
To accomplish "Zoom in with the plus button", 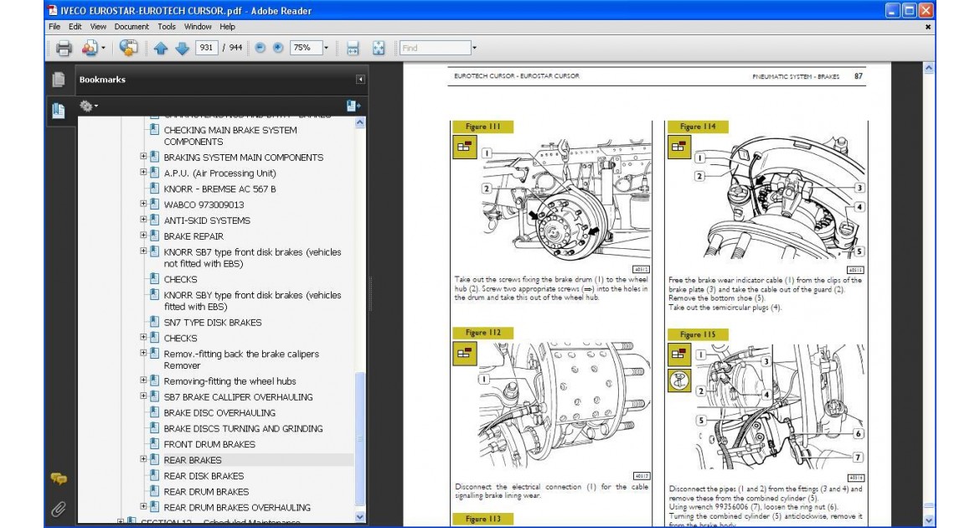I will (278, 48).
